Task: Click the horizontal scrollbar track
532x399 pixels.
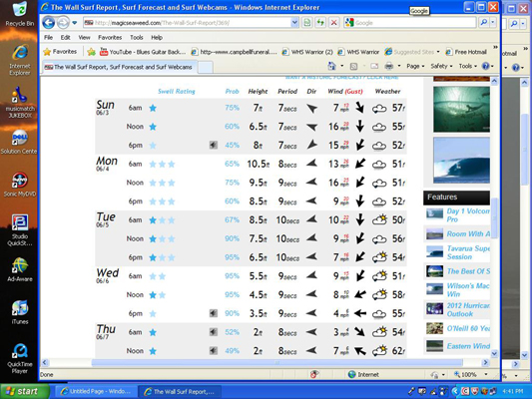Action: click(x=264, y=362)
